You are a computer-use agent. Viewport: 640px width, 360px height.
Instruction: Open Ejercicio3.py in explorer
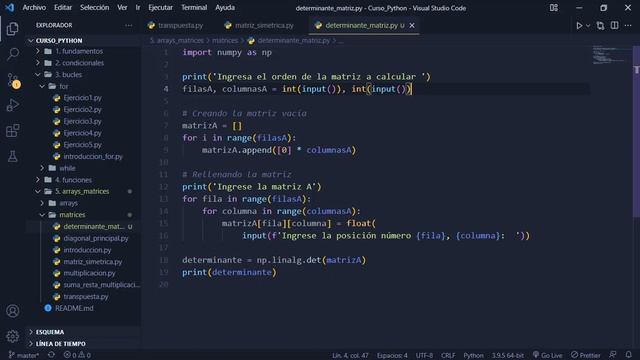click(82, 121)
